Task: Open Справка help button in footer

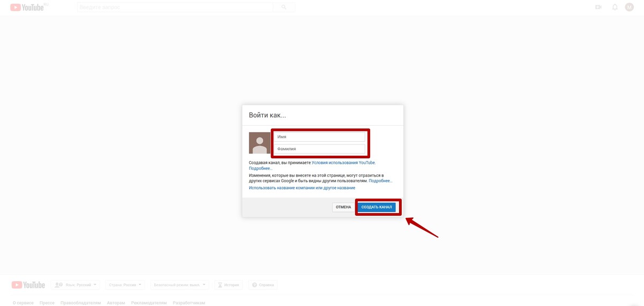Action: [x=262, y=285]
